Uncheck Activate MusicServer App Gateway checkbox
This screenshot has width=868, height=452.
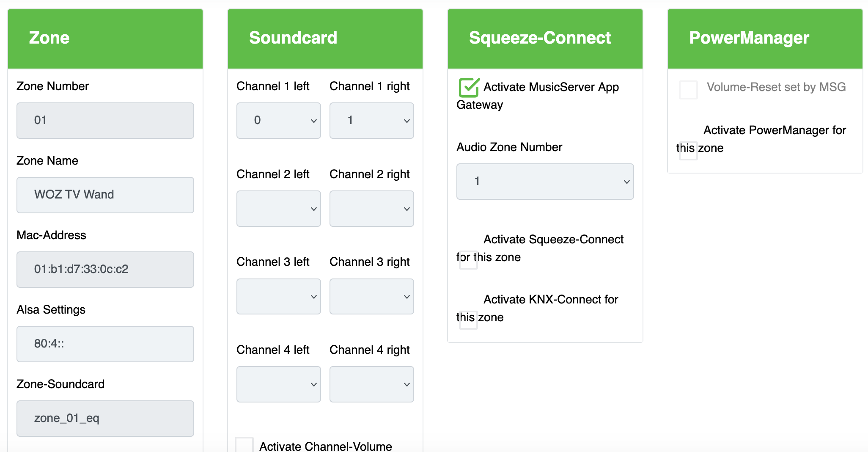click(469, 88)
